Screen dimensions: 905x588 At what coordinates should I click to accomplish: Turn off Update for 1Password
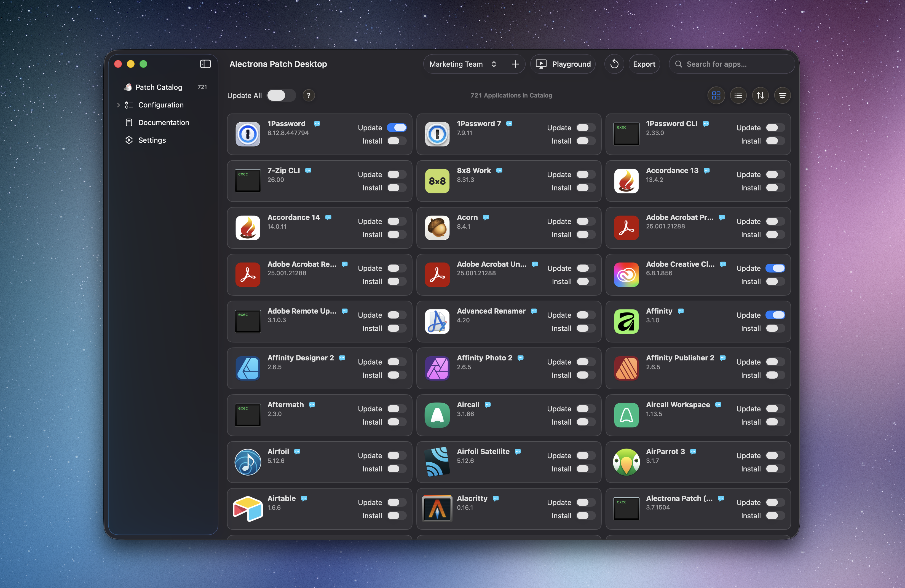point(397,128)
